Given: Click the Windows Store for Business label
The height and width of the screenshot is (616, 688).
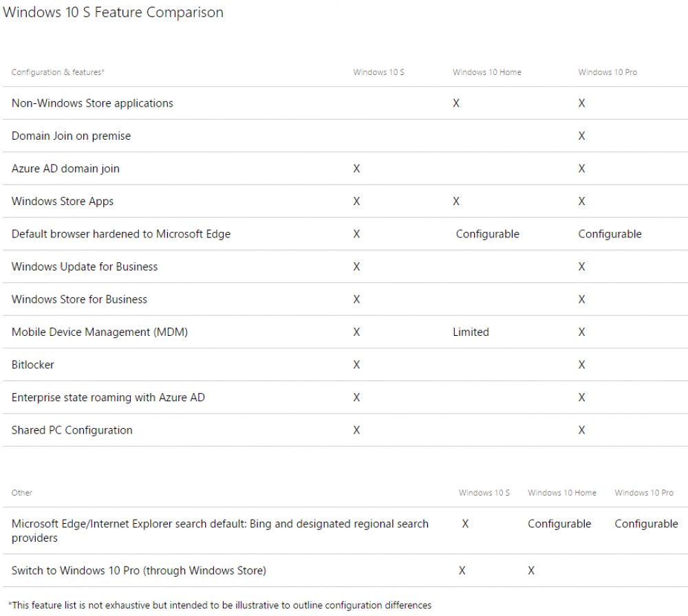Looking at the screenshot, I should (79, 299).
